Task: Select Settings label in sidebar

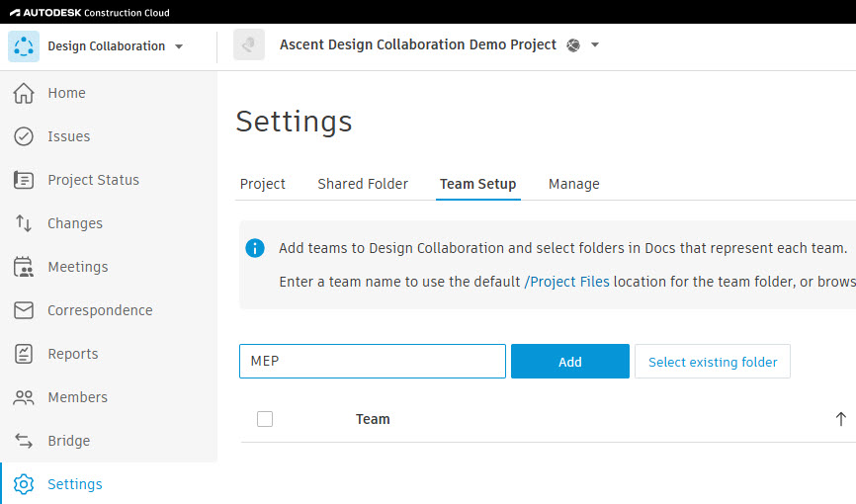Action: (x=75, y=484)
